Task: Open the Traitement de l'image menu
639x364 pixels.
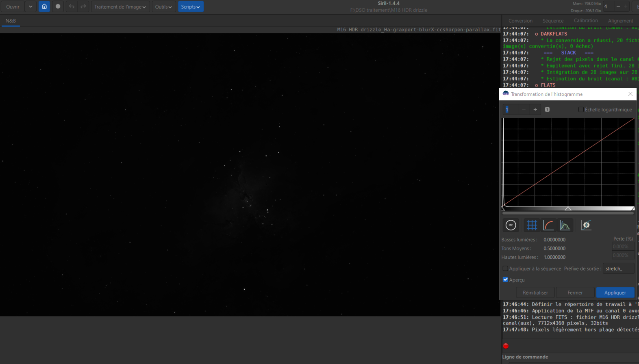Action: (x=120, y=6)
